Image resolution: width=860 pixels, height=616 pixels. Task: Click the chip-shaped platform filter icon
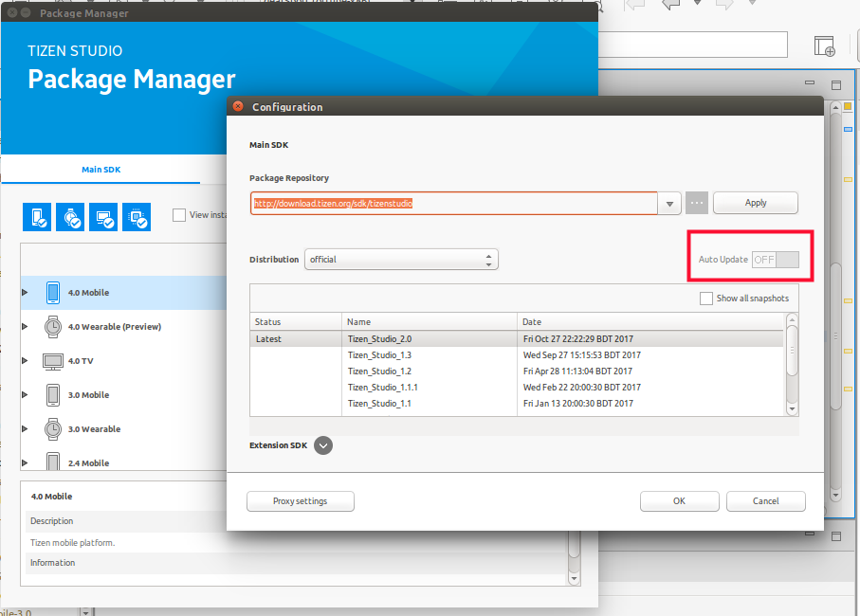tap(137, 217)
